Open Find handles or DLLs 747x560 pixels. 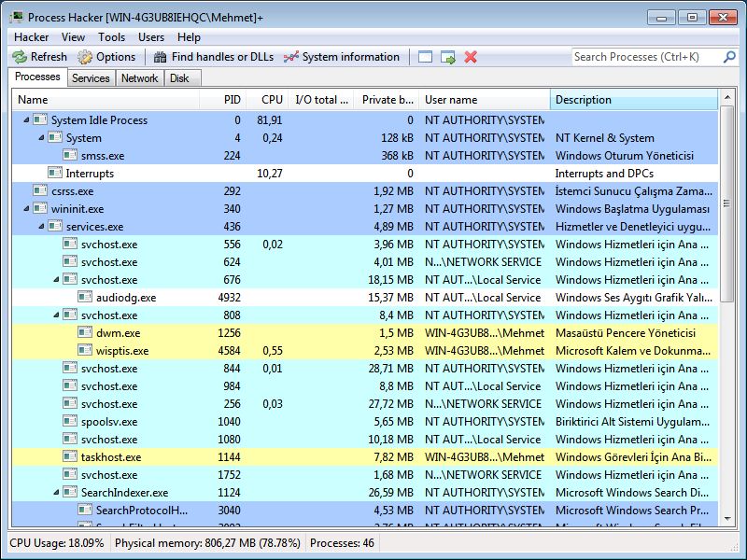click(214, 57)
